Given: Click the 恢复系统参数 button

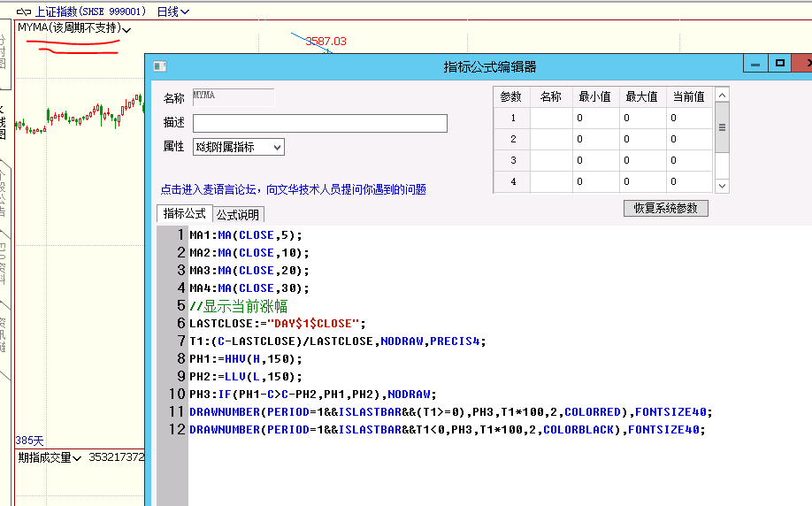Looking at the screenshot, I should pos(665,208).
